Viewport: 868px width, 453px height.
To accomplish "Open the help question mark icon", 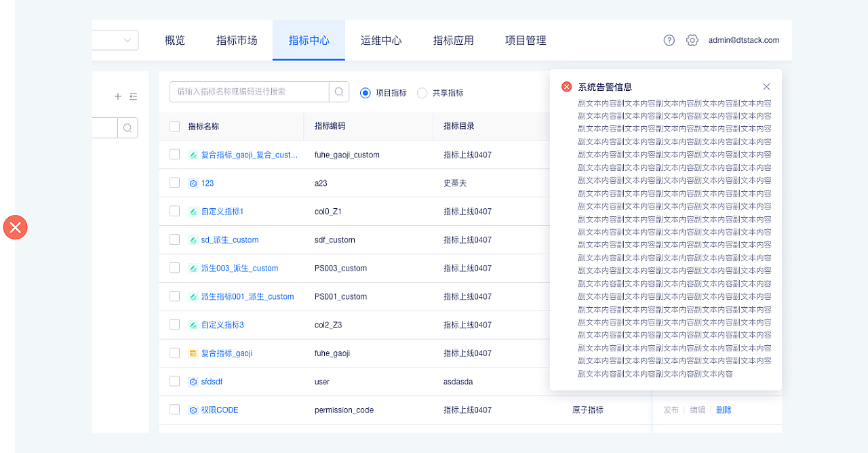I will (669, 40).
